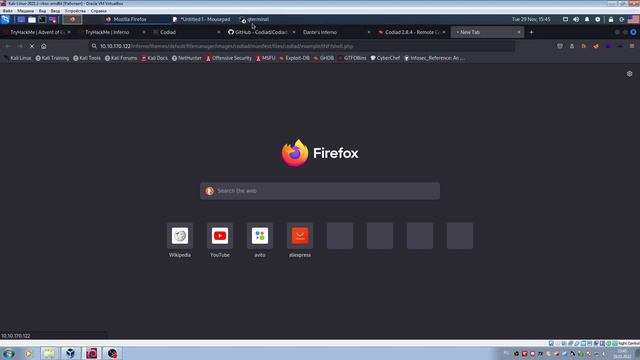Stop loading the page with X button

[x=32, y=46]
